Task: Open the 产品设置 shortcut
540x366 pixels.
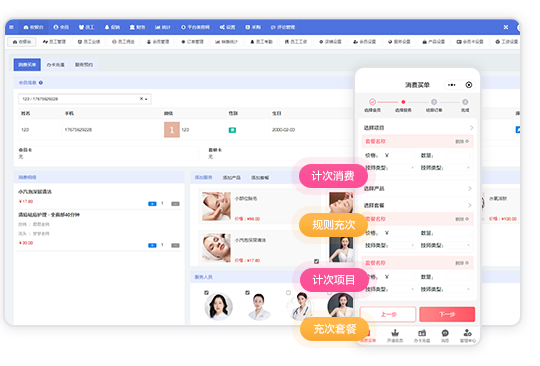Action: tap(433, 42)
